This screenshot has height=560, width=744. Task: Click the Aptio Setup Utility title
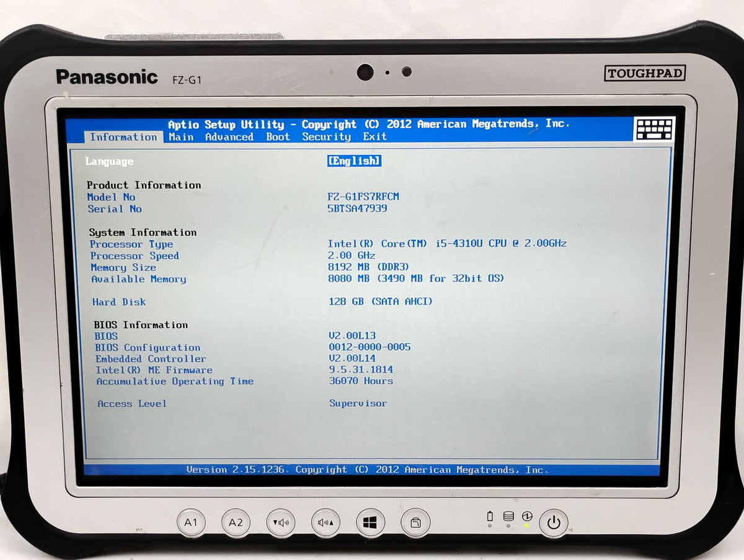tap(368, 125)
